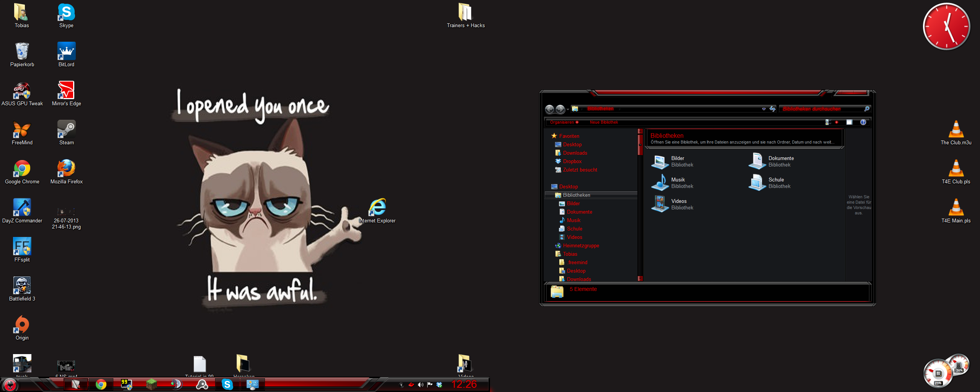Select the T4E Main.pls file

pyautogui.click(x=956, y=211)
